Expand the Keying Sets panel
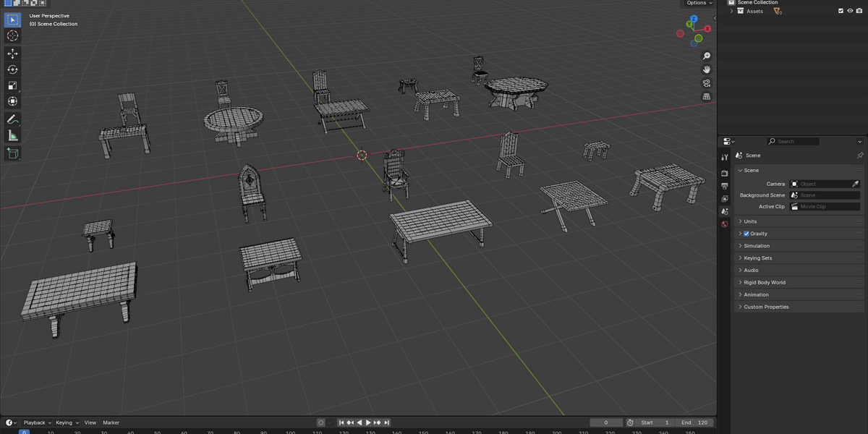 (740, 258)
